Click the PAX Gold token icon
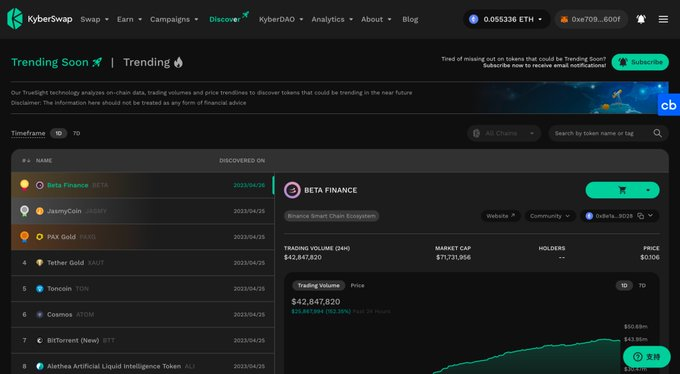This screenshot has width=680, height=374. point(39,237)
